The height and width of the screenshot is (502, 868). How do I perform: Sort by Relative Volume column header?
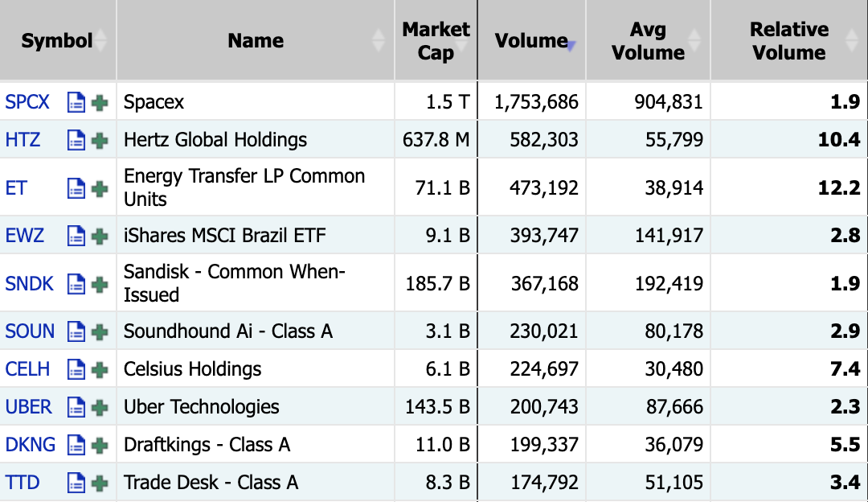pyautogui.click(x=789, y=40)
